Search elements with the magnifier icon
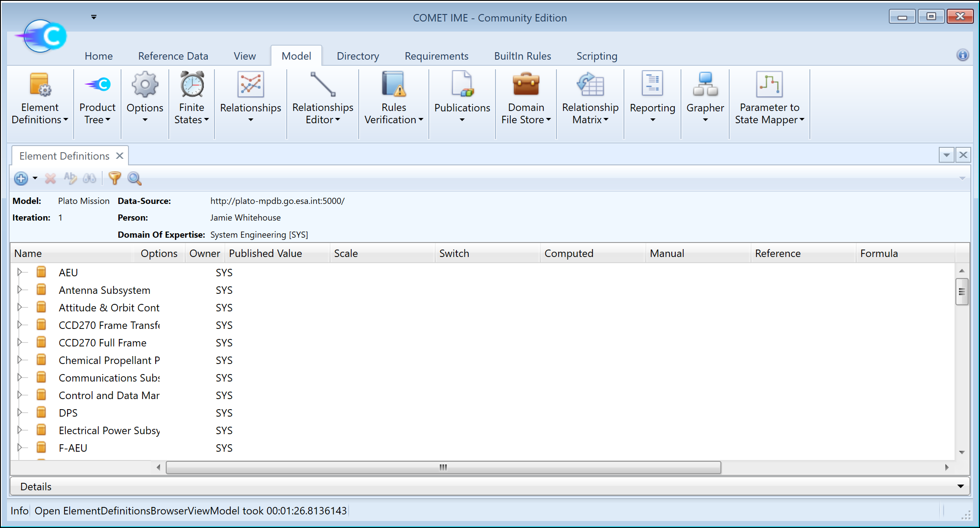The height and width of the screenshot is (528, 980). 134,178
